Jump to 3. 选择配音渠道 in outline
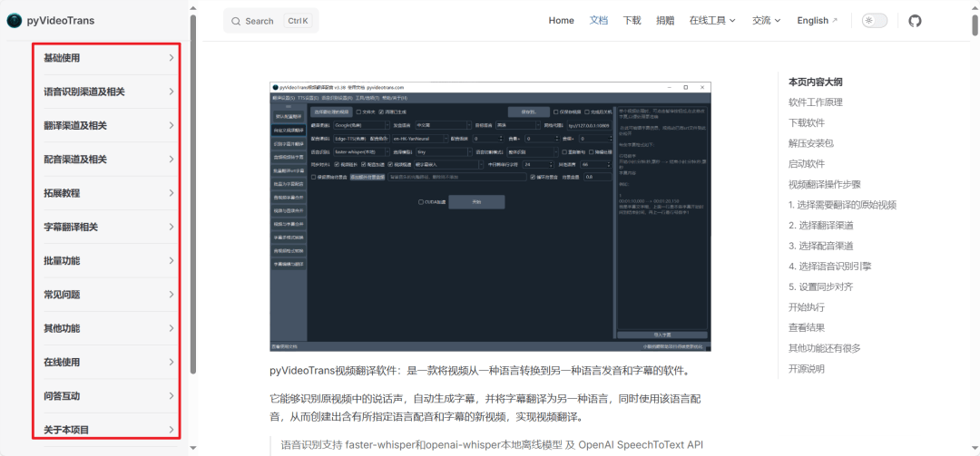Image resolution: width=980 pixels, height=456 pixels. coord(821,246)
